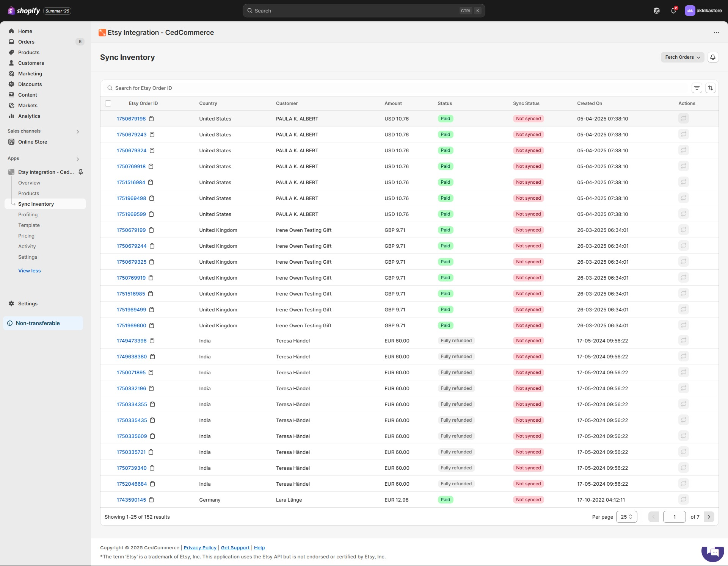Copy order ID 1750679243 via clipboard icon

click(152, 134)
